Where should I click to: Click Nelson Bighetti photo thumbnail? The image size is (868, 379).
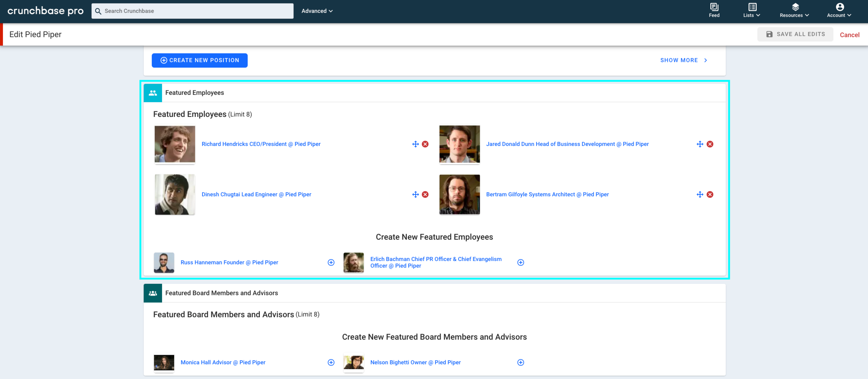click(x=354, y=362)
